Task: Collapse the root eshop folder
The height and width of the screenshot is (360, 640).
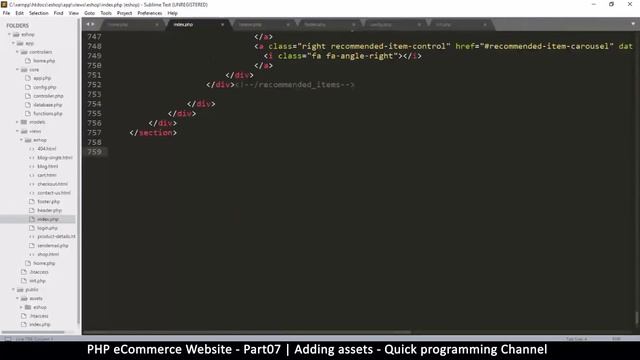Action: [9, 35]
